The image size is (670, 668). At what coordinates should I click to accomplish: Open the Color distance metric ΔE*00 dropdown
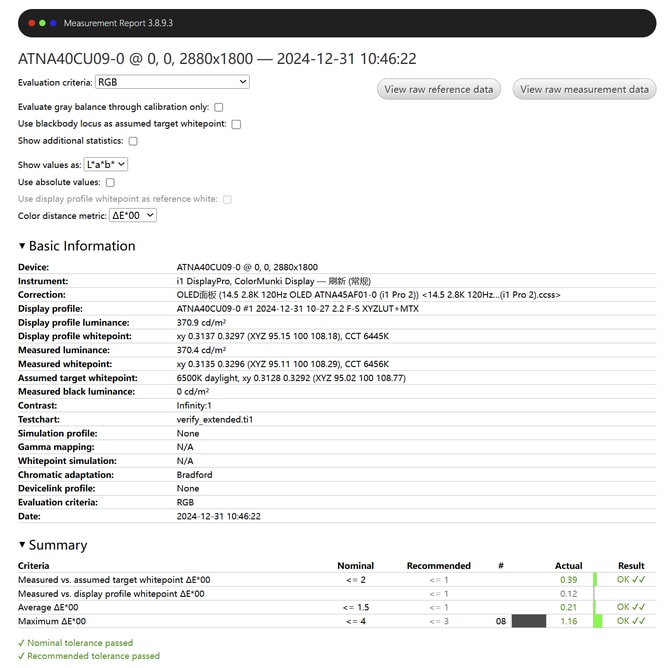(133, 215)
